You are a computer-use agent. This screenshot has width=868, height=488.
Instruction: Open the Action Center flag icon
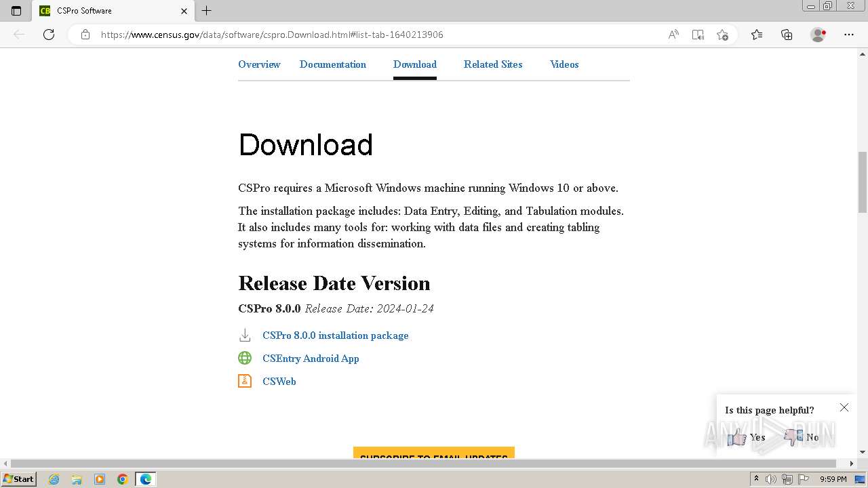pyautogui.click(x=803, y=479)
